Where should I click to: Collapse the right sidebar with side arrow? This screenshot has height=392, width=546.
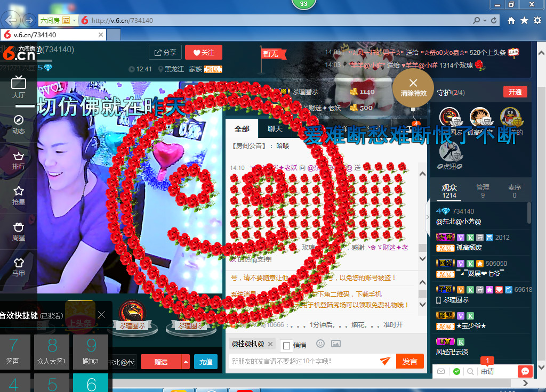[x=428, y=217]
